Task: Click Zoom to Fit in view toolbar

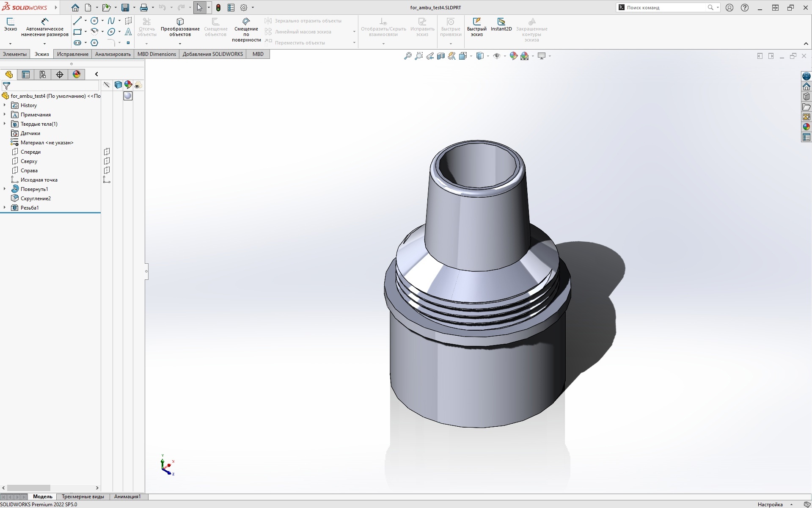Action: [407, 56]
